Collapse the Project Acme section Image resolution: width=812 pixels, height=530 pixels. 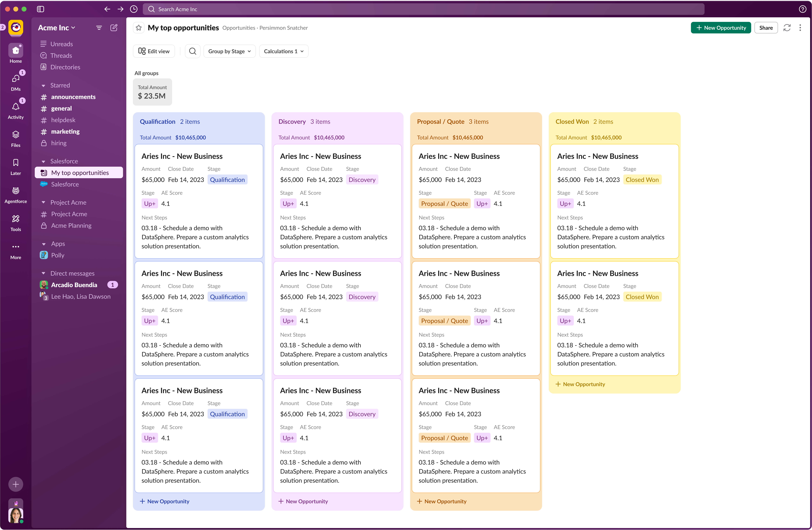point(43,202)
